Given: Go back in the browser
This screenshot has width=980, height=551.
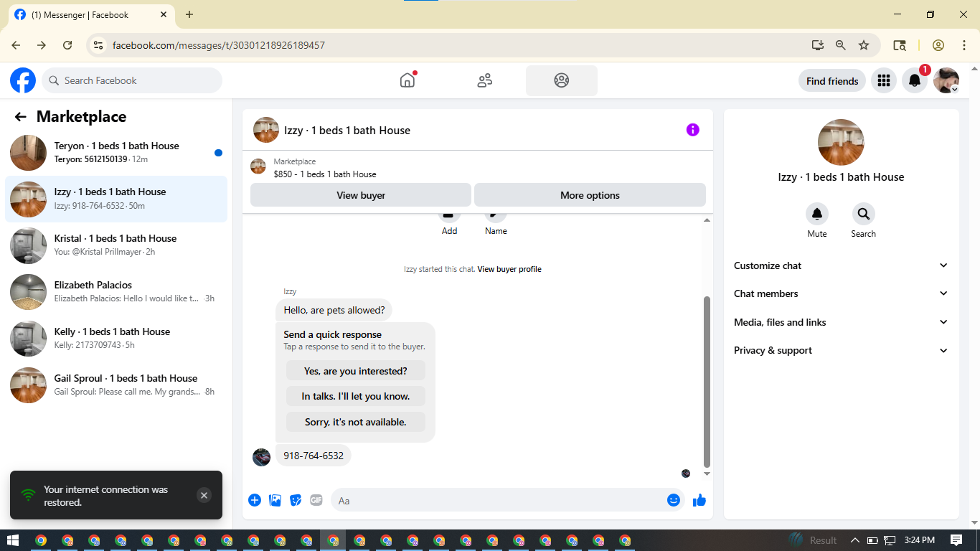Looking at the screenshot, I should (x=16, y=45).
